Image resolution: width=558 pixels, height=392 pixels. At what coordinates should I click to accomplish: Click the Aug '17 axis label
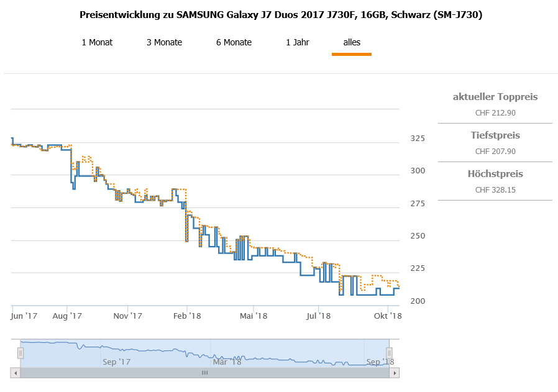tap(67, 316)
